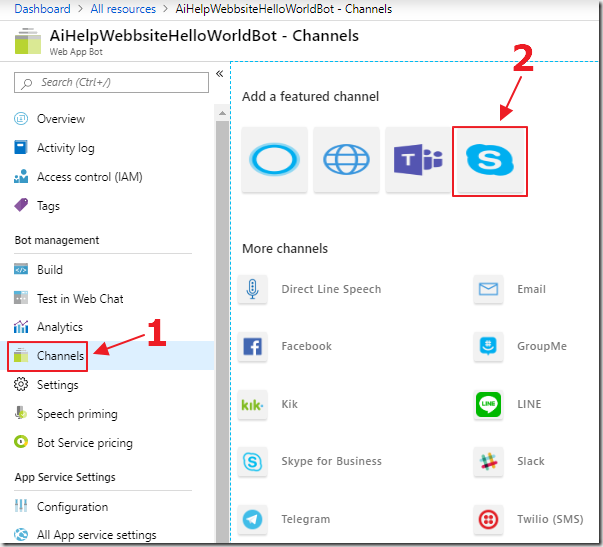The width and height of the screenshot is (603, 547).
Task: Click the Tags sidebar label
Action: [48, 206]
